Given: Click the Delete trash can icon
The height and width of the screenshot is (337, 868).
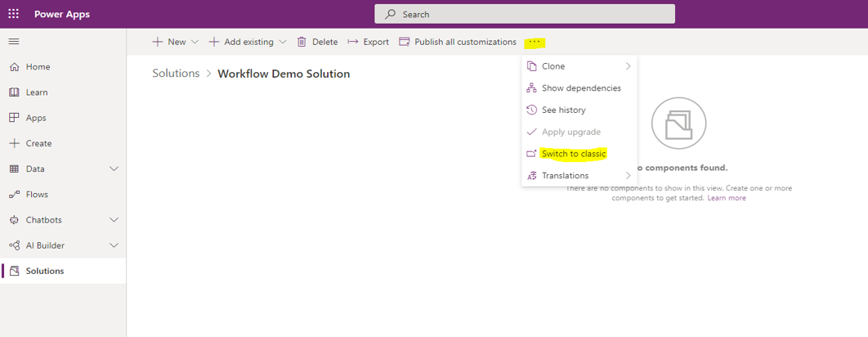Looking at the screenshot, I should 302,42.
